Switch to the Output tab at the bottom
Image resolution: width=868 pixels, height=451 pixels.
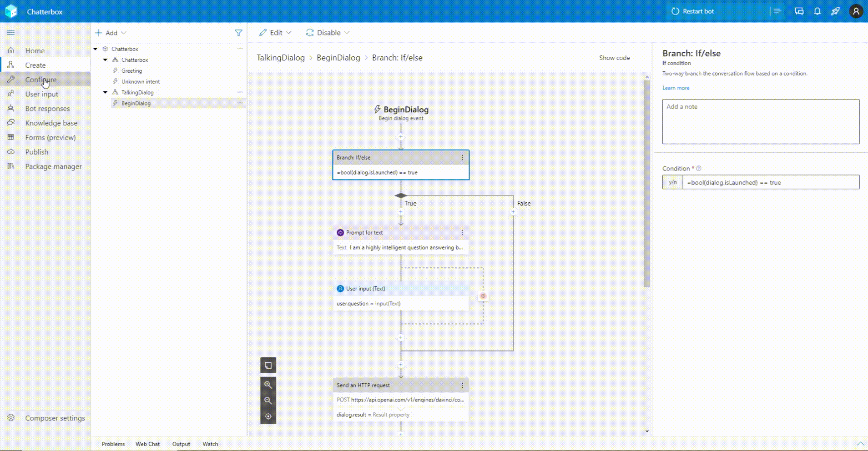(x=181, y=444)
